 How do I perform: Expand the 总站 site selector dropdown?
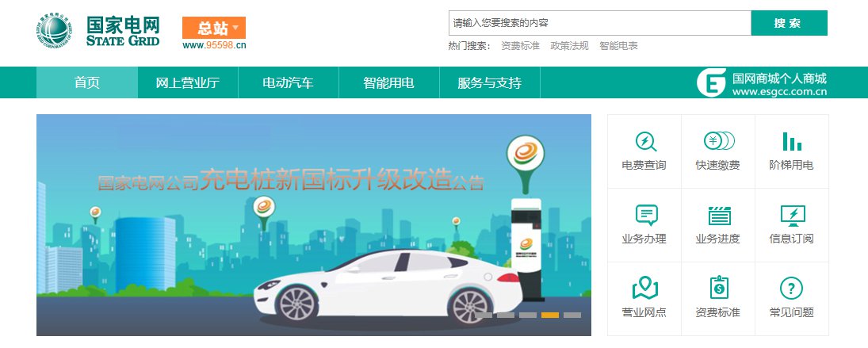[214, 28]
